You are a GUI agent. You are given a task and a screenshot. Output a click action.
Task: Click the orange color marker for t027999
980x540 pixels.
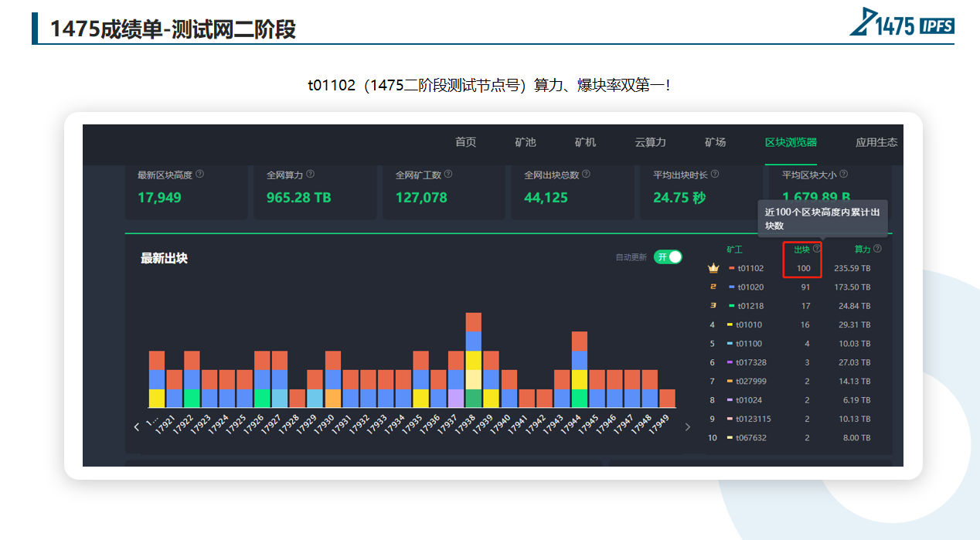(x=730, y=382)
